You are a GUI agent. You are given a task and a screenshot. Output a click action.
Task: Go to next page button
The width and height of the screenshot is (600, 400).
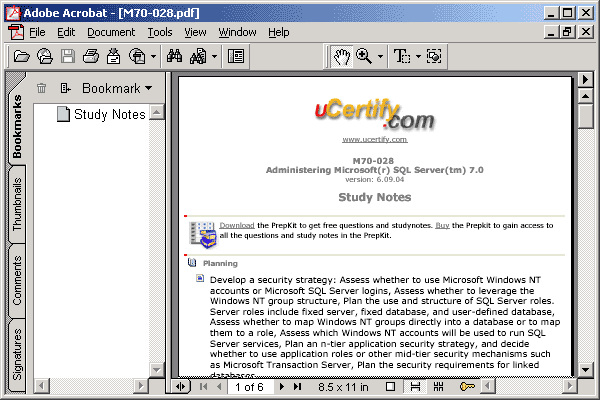(282, 387)
